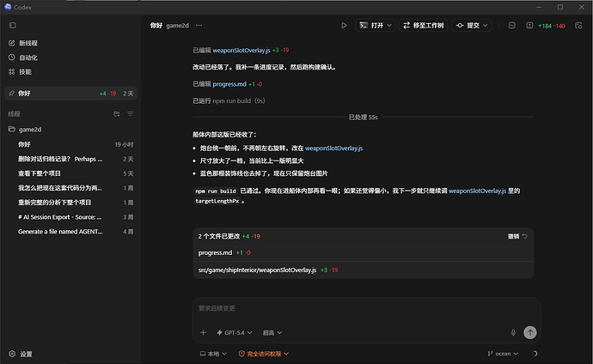Open the Generate a file named AGENT thread
Viewport: 593px width, 364px height.
pyautogui.click(x=70, y=232)
